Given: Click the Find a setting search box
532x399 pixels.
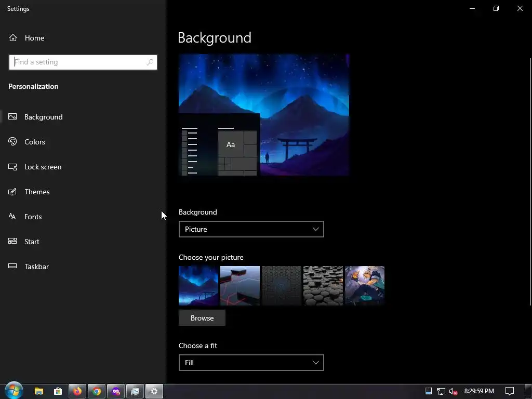Looking at the screenshot, I should tap(83, 62).
